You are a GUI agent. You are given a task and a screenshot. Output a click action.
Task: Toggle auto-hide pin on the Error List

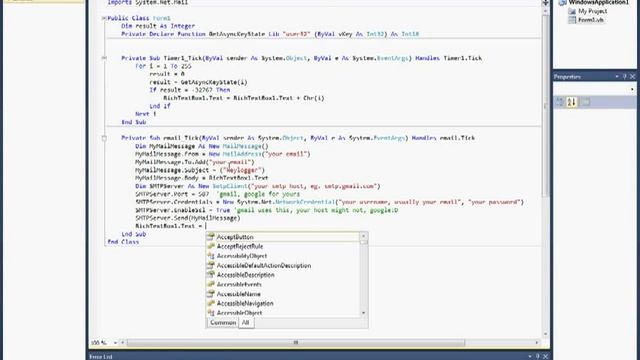coord(538,356)
